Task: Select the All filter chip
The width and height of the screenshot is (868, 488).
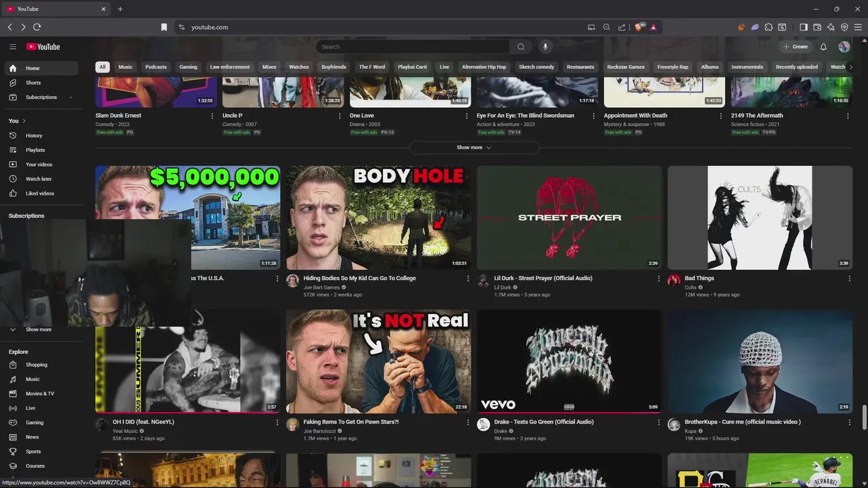Action: point(102,67)
